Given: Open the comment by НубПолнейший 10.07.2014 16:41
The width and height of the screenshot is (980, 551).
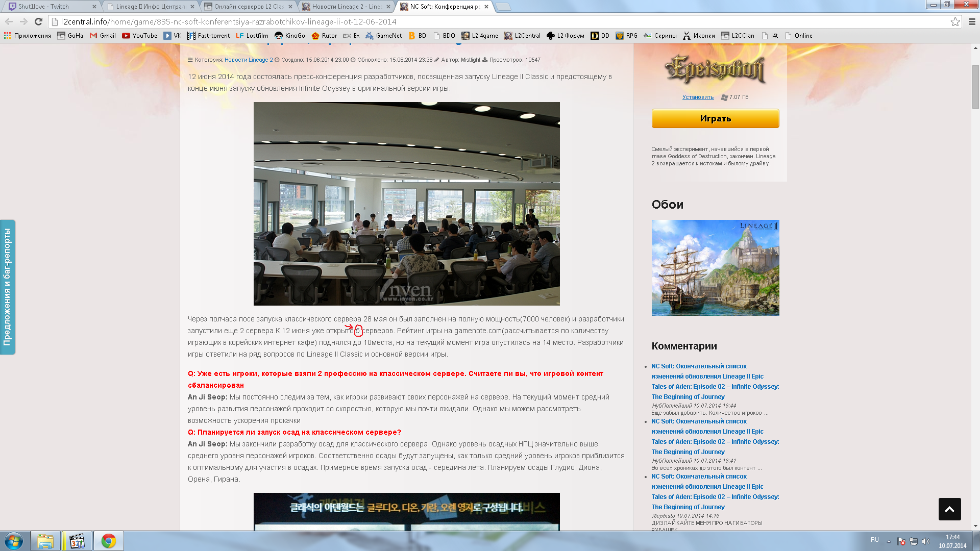Looking at the screenshot, I should click(x=715, y=436).
